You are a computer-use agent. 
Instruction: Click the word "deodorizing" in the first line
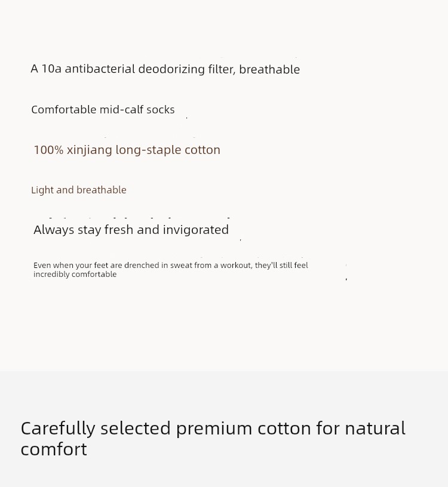[171, 69]
